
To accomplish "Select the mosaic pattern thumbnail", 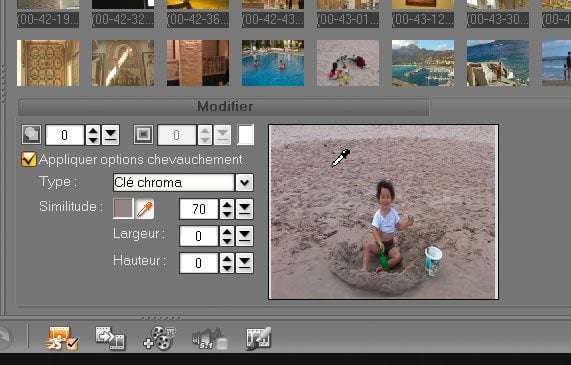I will (48, 63).
